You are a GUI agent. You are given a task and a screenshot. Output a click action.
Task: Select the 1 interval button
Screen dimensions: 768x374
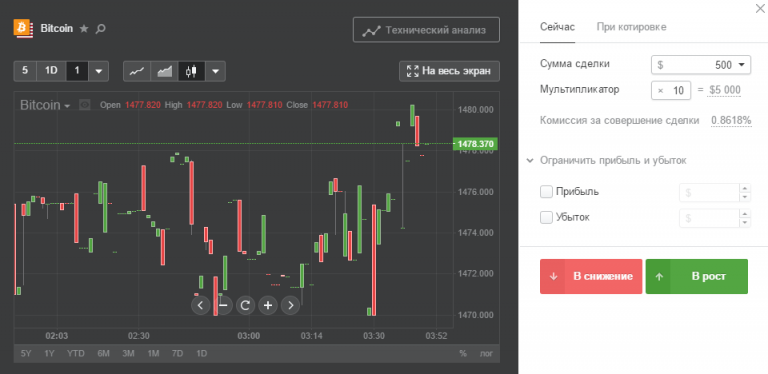(77, 71)
